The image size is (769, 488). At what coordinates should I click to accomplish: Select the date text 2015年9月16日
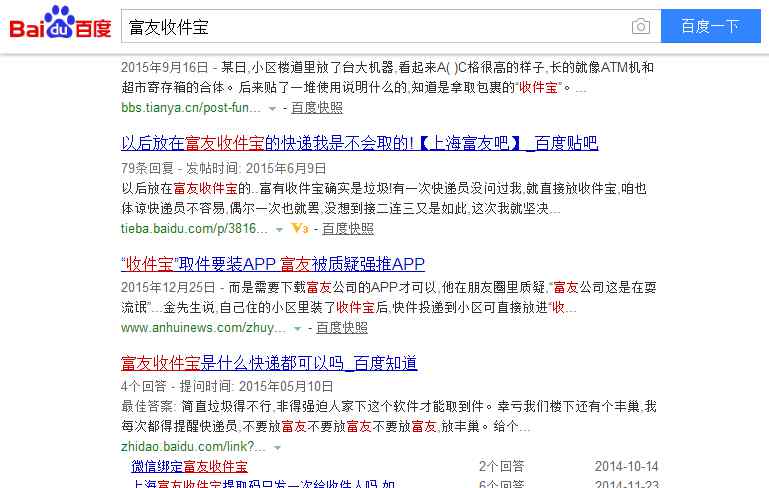click(x=164, y=67)
